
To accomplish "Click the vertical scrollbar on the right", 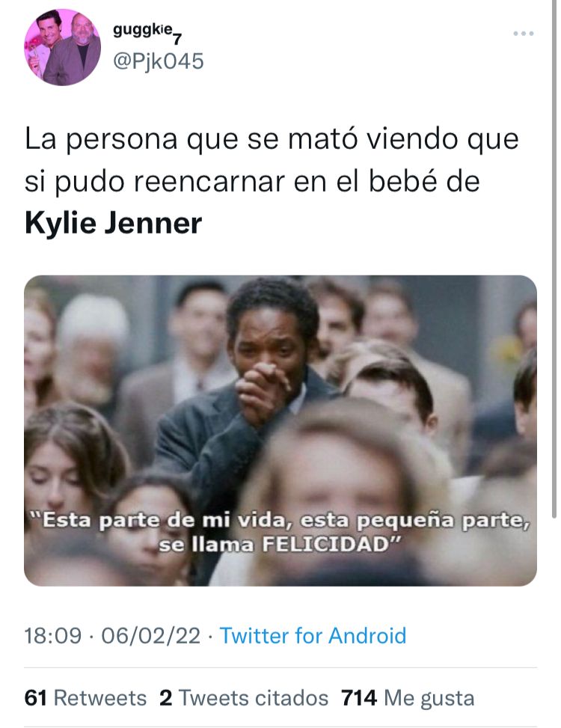I will pyautogui.click(x=554, y=260).
